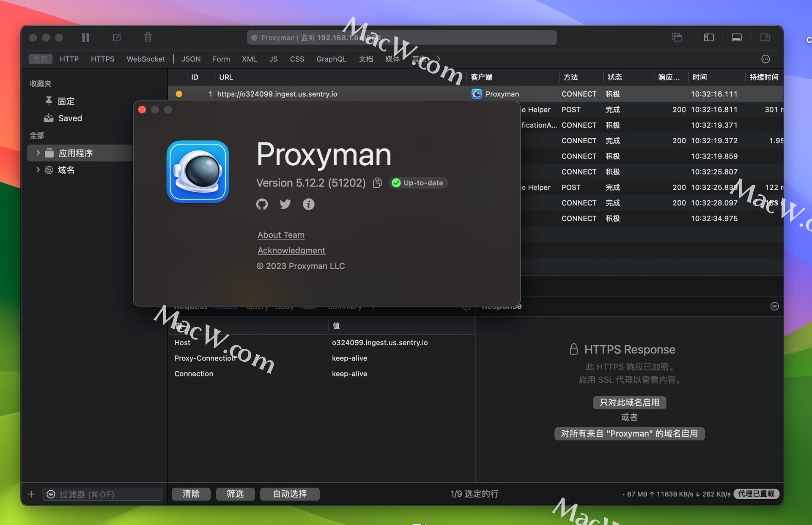Open the overflow menu with three dots

point(765,59)
